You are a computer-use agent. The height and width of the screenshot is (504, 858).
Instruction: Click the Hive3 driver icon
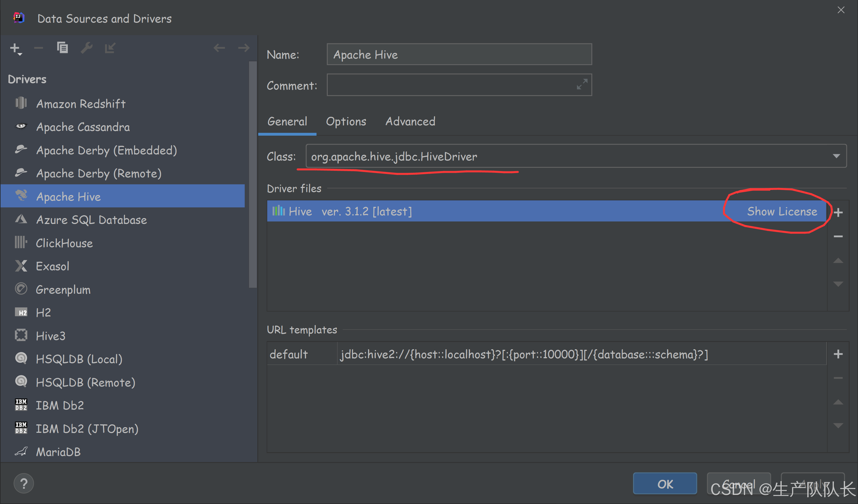(21, 335)
